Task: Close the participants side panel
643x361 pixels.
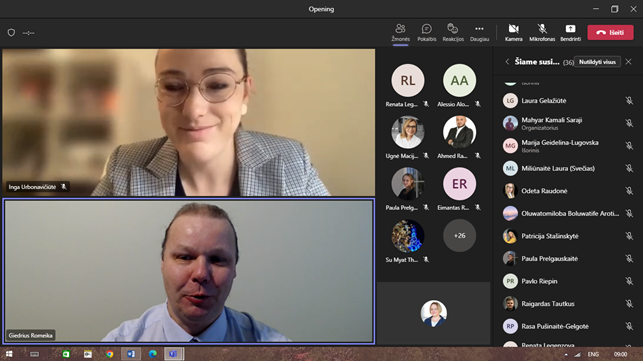Action: click(628, 62)
